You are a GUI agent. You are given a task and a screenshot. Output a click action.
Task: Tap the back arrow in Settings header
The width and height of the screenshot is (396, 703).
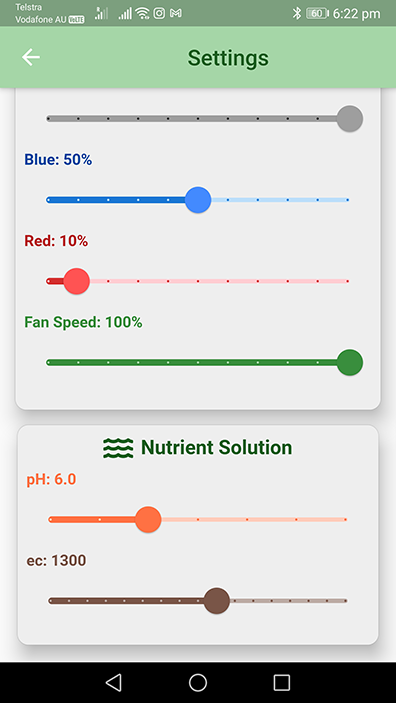31,57
